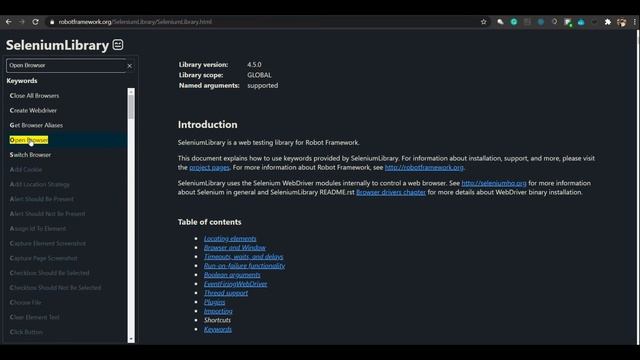This screenshot has height=360, width=640.
Task: Click the GLOBAL library scope value
Action: pos(259,75)
